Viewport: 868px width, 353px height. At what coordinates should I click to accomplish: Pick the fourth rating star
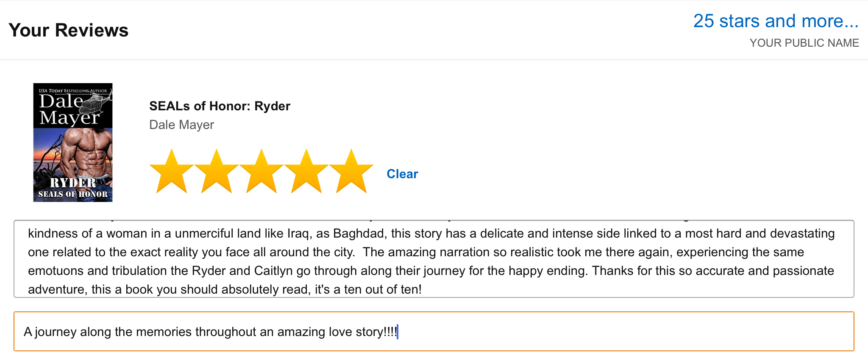(306, 172)
